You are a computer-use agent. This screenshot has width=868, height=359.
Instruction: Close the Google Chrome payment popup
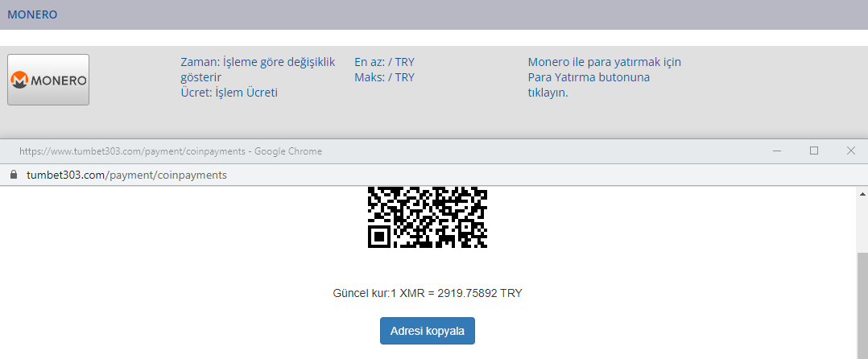[851, 151]
